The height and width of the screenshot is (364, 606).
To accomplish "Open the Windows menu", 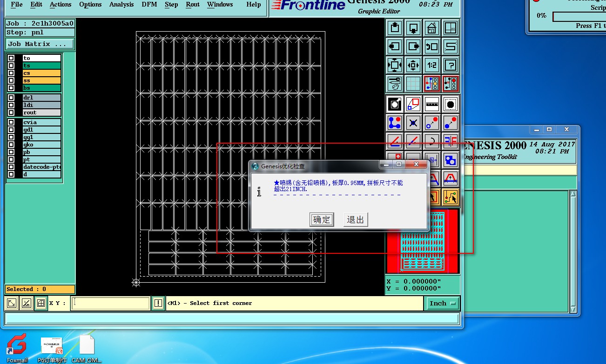I will [220, 5].
